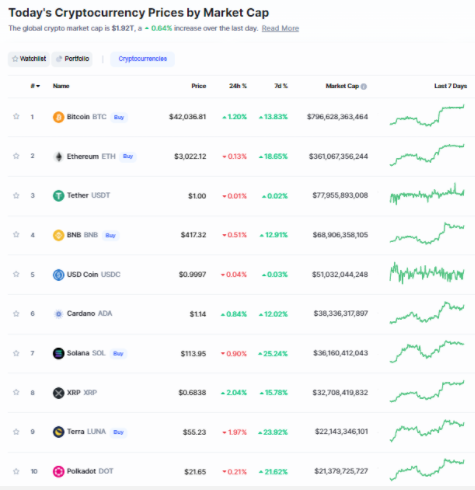Open the Portfolio tab
The image size is (475, 490).
click(72, 59)
